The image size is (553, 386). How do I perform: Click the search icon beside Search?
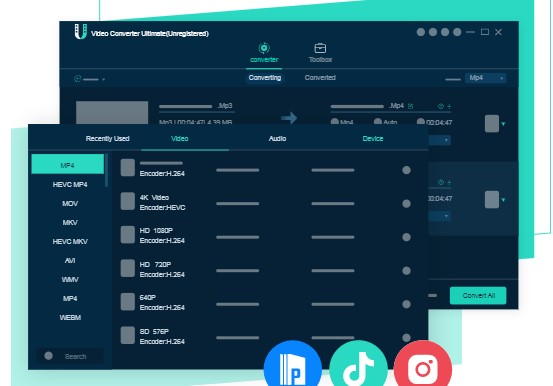click(x=49, y=356)
